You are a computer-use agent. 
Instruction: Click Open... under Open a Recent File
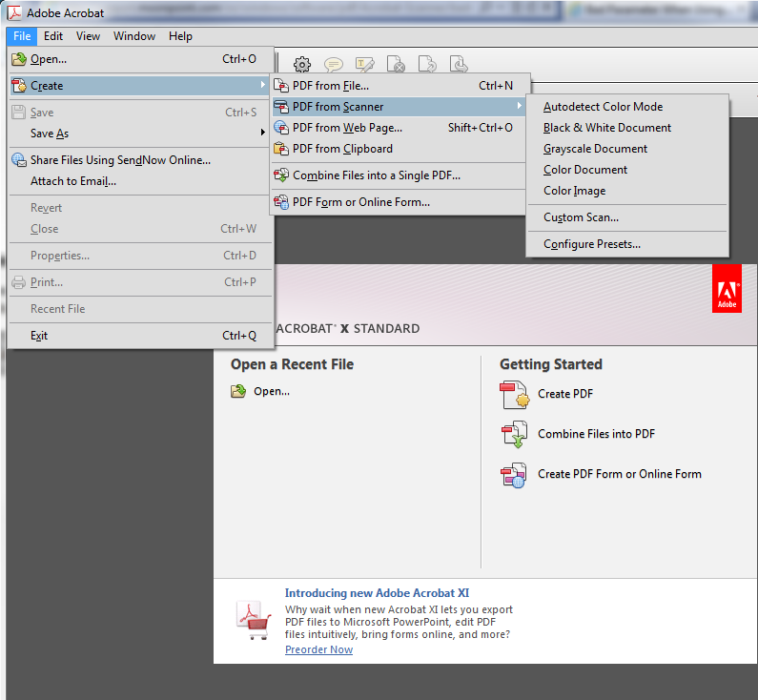[272, 391]
